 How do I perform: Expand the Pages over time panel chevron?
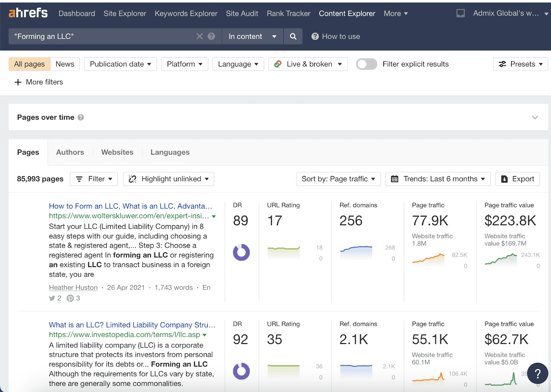(x=535, y=117)
